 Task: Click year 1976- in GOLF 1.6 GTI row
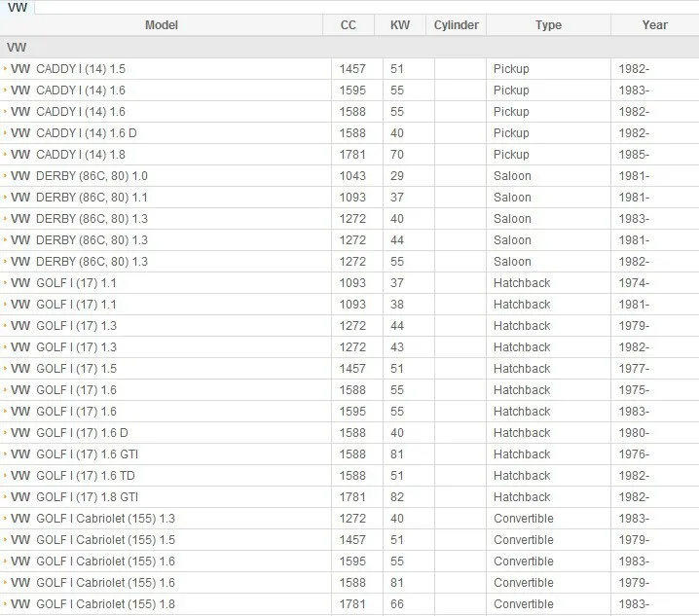(634, 454)
